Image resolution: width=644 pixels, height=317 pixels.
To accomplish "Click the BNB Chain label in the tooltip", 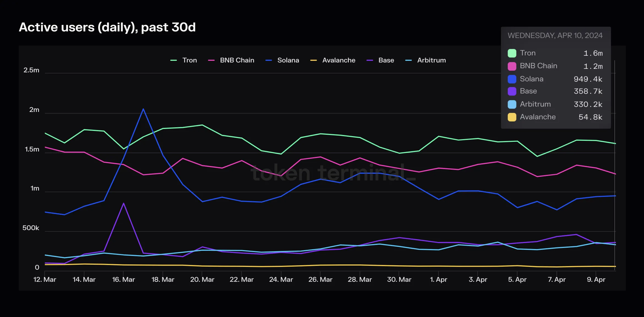I will [x=539, y=66].
